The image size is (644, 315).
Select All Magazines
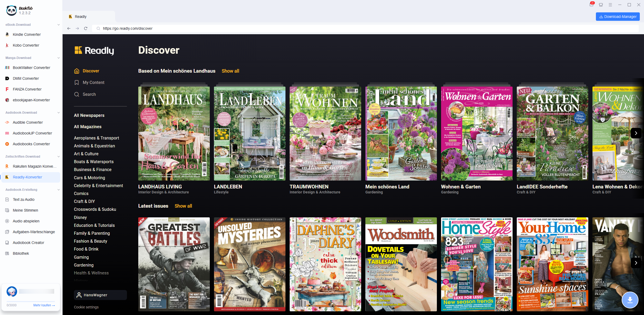pyautogui.click(x=88, y=127)
